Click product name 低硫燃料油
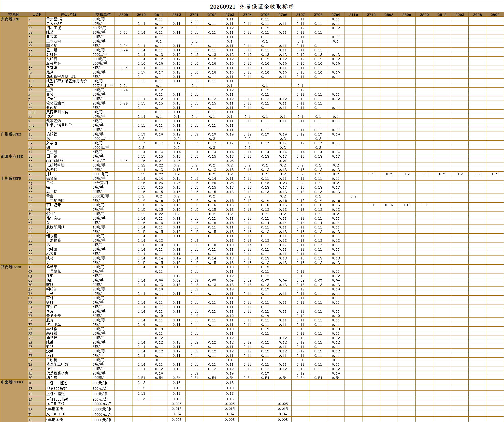Image resolution: width=504 pixels, height=422 pixels. (56, 165)
